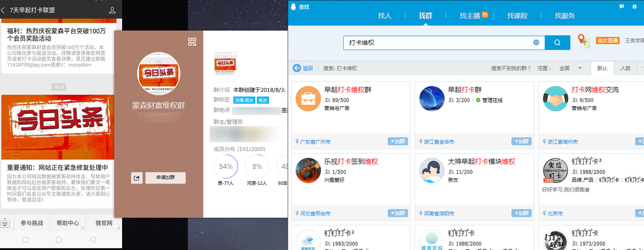Open the 早起打卡维权群 briefcase avatar
This screenshot has width=644, height=250.
click(308, 99)
